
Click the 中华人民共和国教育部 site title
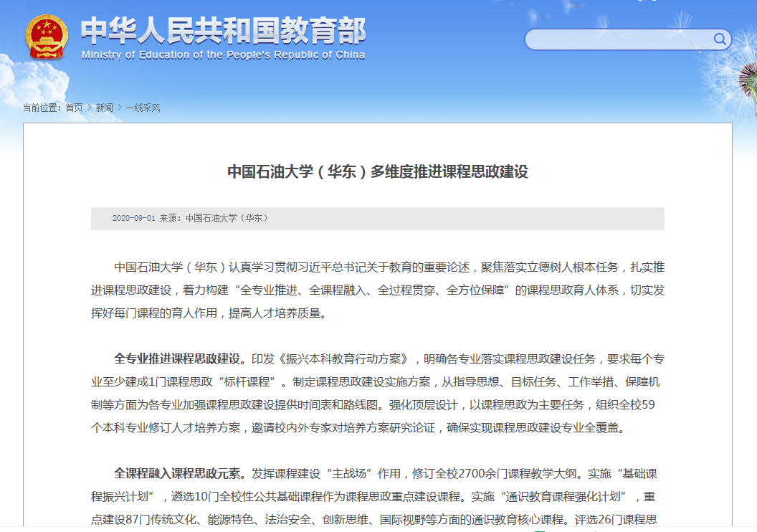(223, 31)
